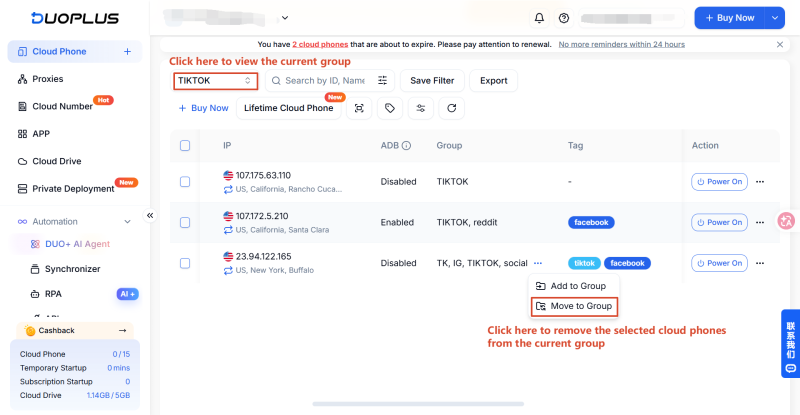
Task: Choose Move to Group menu entry
Action: [574, 306]
